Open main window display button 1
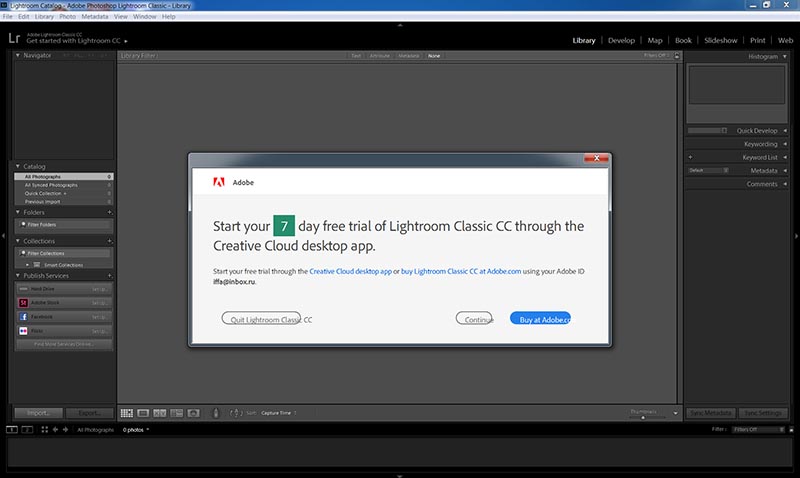 (x=12, y=430)
